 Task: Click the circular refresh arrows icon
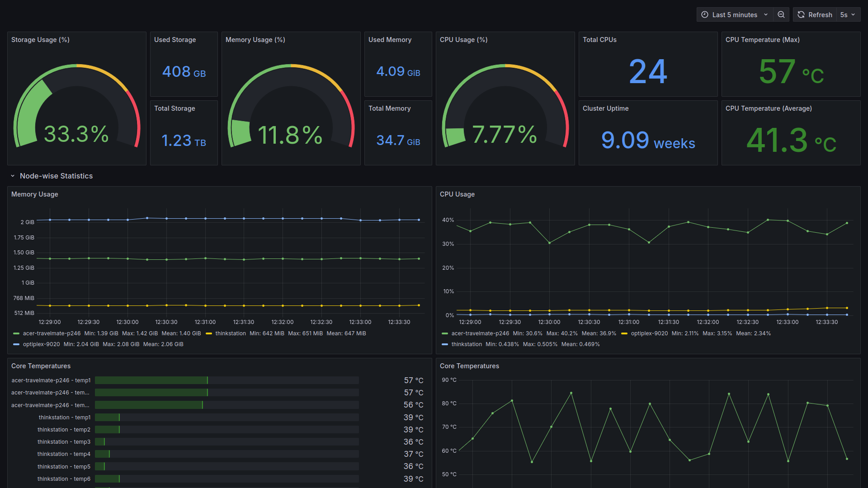(801, 14)
